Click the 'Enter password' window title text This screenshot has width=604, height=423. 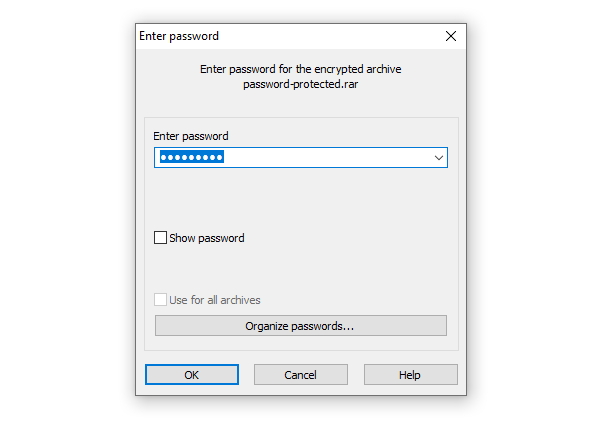(179, 36)
